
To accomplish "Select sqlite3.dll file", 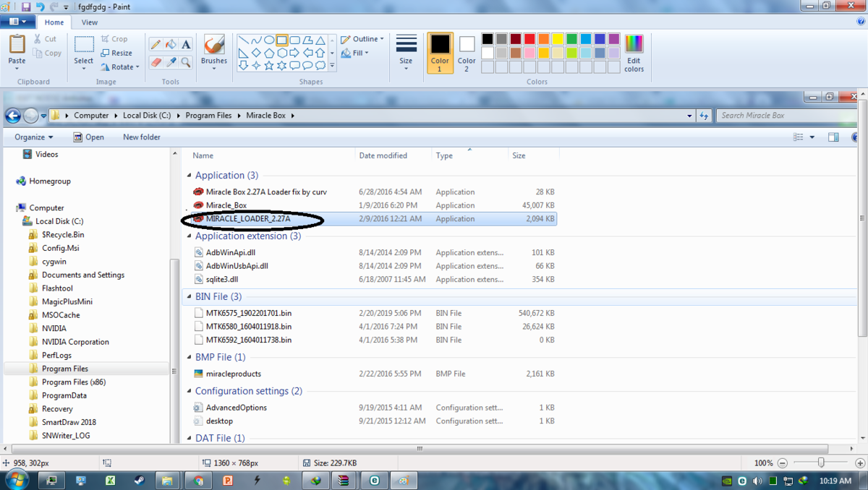I will tap(221, 279).
